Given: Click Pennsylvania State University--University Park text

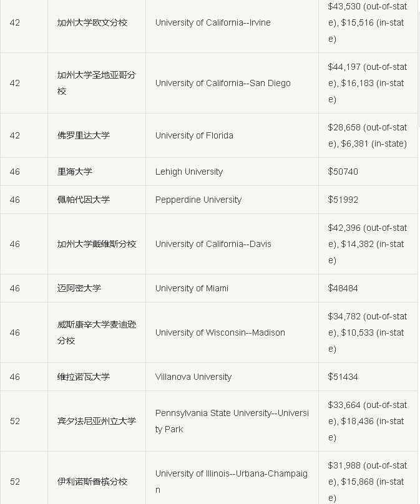Looking at the screenshot, I should [x=232, y=421].
